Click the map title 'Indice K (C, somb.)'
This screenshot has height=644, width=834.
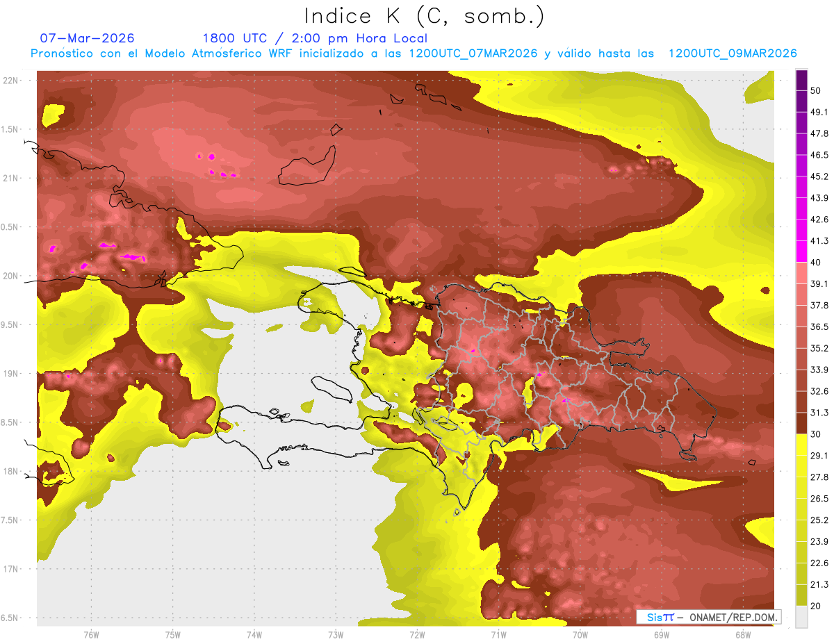coord(424,17)
